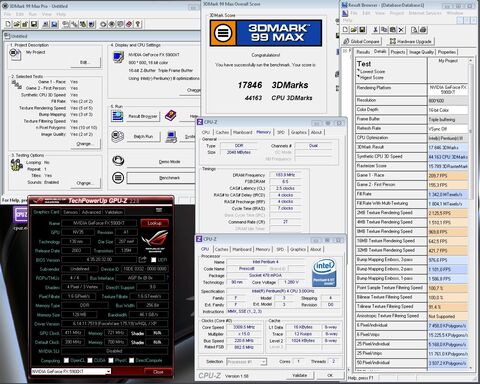Open Mainboard tab in the lower CPU-Z window
The width and height of the screenshot is (480, 384).
(x=242, y=249)
